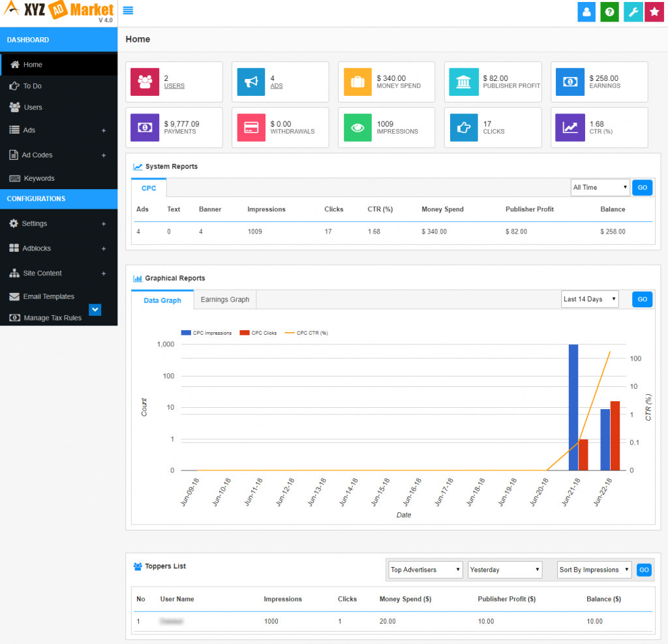The width and height of the screenshot is (668, 644).
Task: Click the CTR chart icon card
Action: 569,127
